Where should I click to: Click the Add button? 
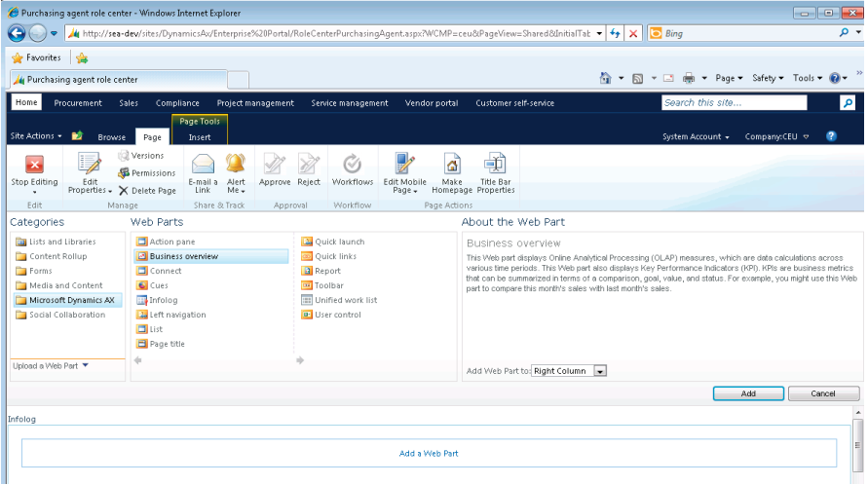(x=748, y=393)
